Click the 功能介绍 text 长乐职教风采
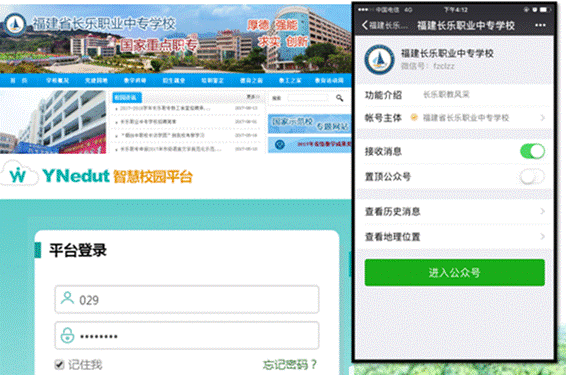 (x=446, y=95)
